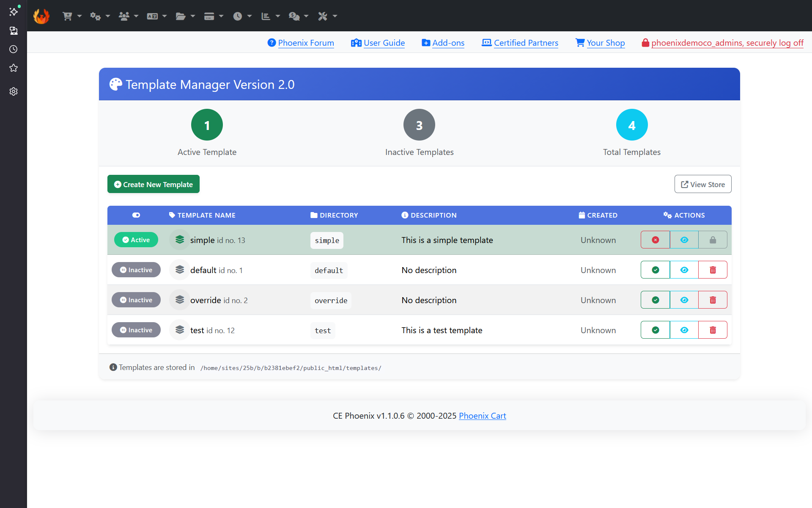The image size is (812, 508).
Task: Expand dropdown arrow beside gears icon
Action: 108,16
